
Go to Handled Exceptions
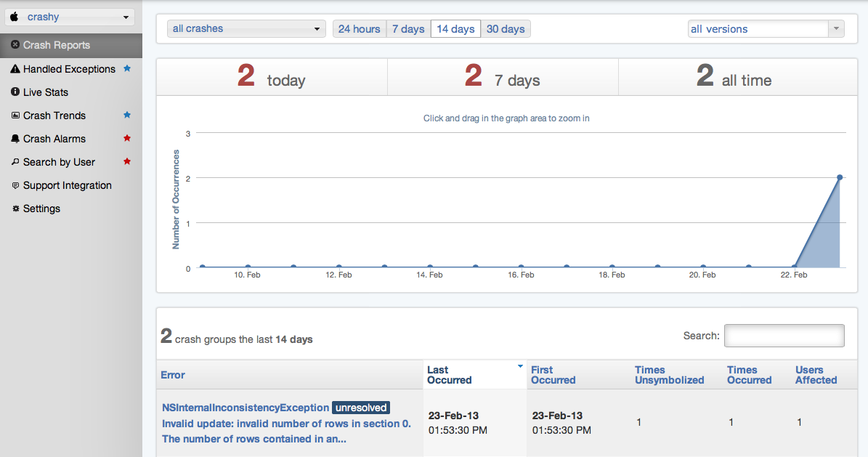(69, 69)
